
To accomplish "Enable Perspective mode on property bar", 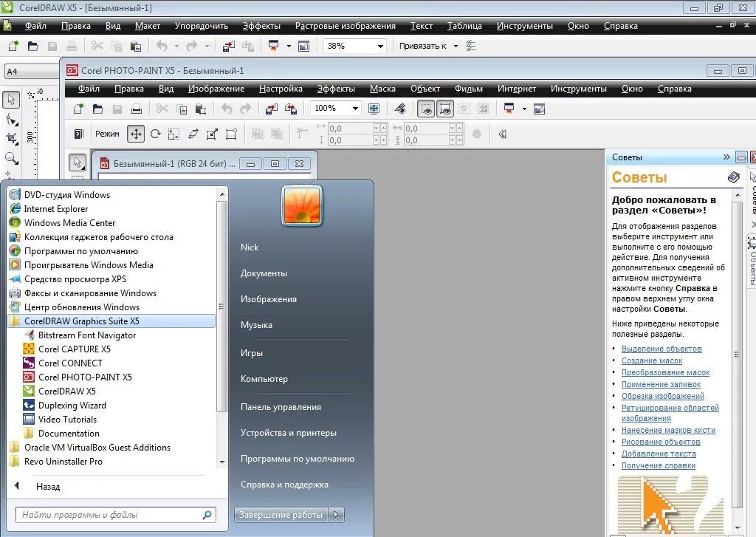I will tap(231, 134).
